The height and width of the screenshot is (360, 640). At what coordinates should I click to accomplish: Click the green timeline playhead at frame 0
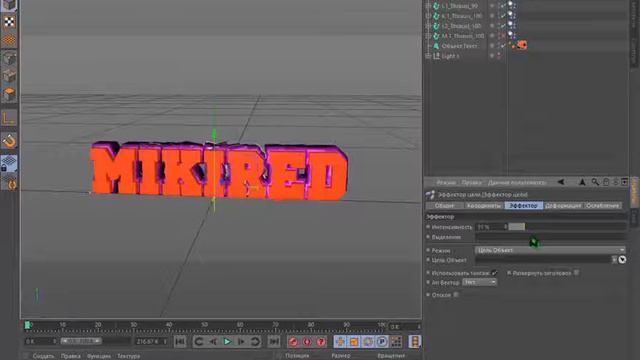[x=27, y=325]
